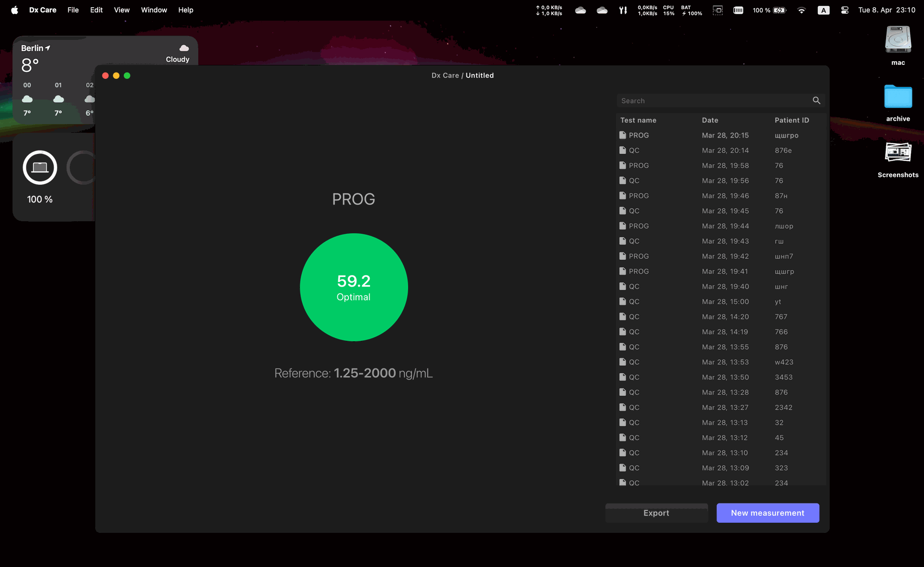Sort by the Date column header
The width and height of the screenshot is (924, 567).
710,120
